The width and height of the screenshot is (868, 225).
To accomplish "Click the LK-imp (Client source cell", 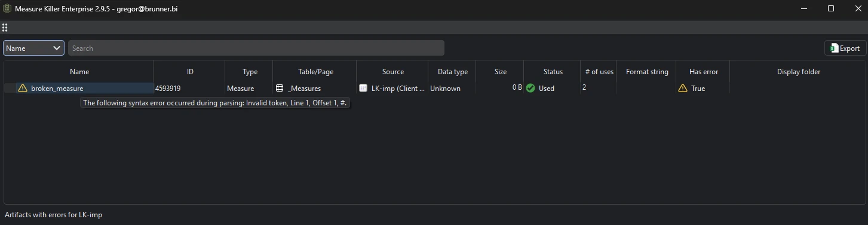I will [398, 89].
